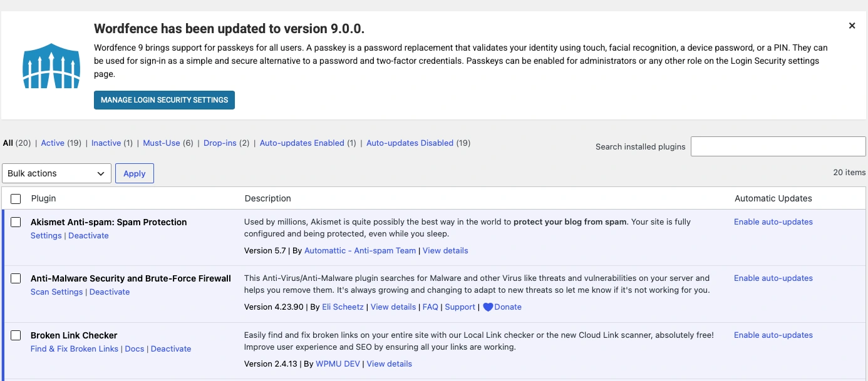Image resolution: width=868 pixels, height=381 pixels.
Task: Open the Anti-Malware Support link
Action: [460, 307]
